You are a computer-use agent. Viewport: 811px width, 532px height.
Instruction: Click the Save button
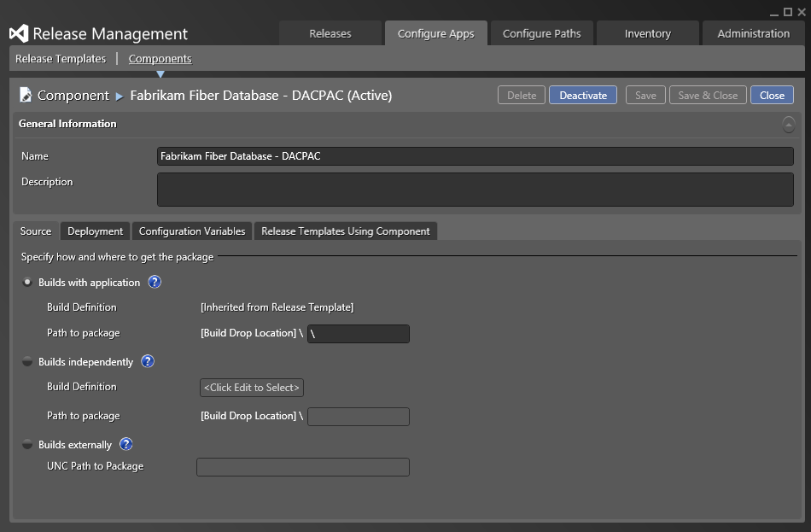[645, 96]
